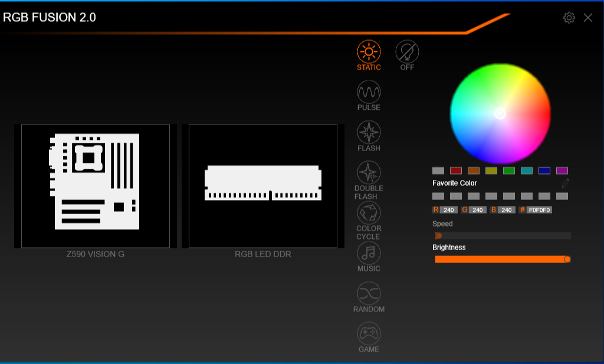Select the Game lighting mode
Viewport: 604px width, 364px height.
tap(369, 333)
